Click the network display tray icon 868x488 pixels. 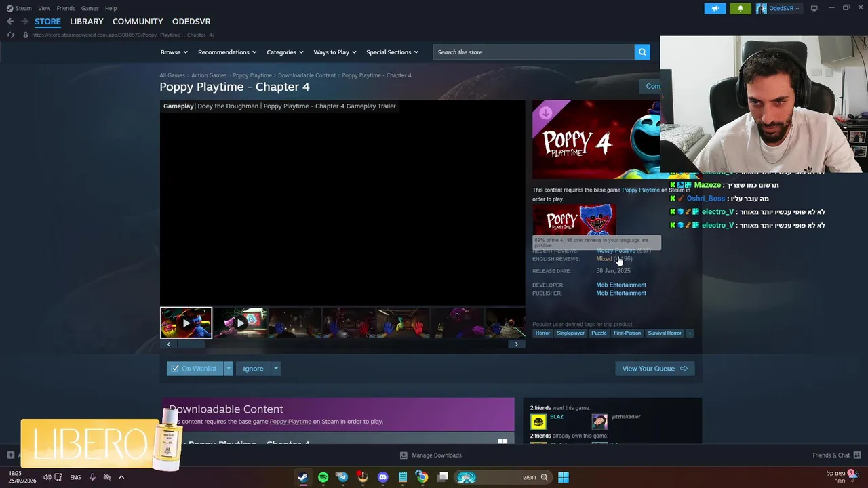coord(58,477)
